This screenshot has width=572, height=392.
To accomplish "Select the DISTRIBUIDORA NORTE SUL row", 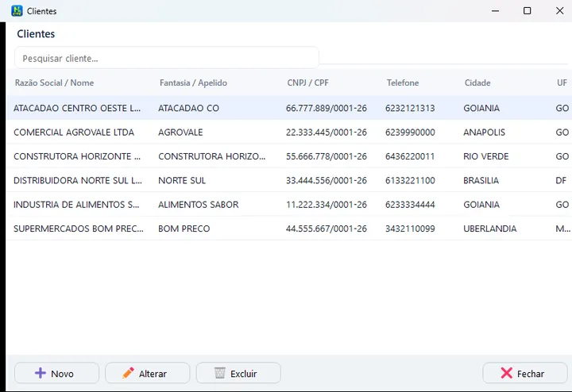I will [289, 180].
